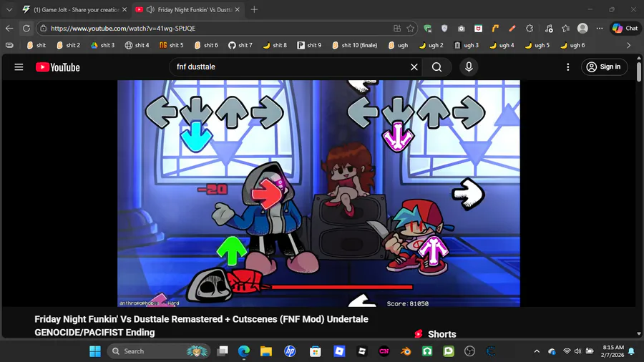The width and height of the screenshot is (644, 362).
Task: Open the Windows Start menu
Action: coord(95,351)
